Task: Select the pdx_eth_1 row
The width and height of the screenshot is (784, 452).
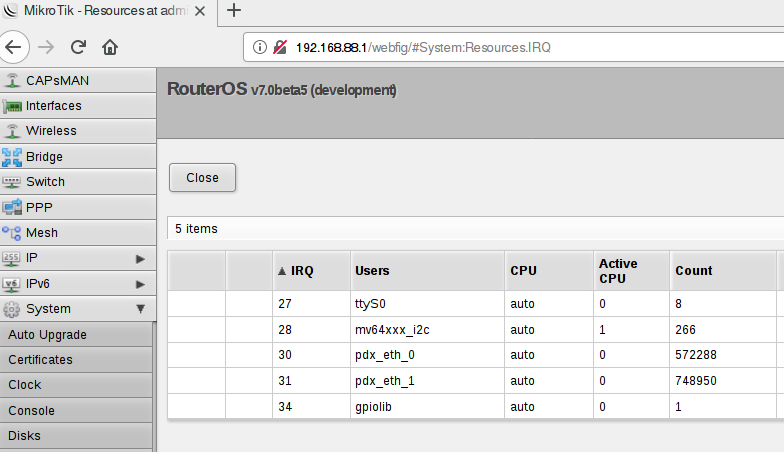Action: click(x=476, y=381)
